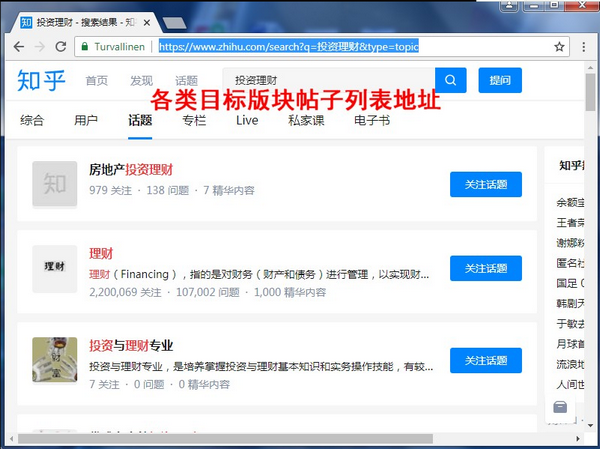Switch to the 综合 tab
Screen dimensions: 600x449
pos(32,121)
